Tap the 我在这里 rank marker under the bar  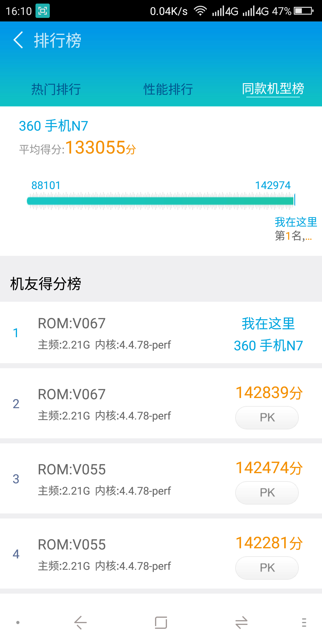(295, 222)
